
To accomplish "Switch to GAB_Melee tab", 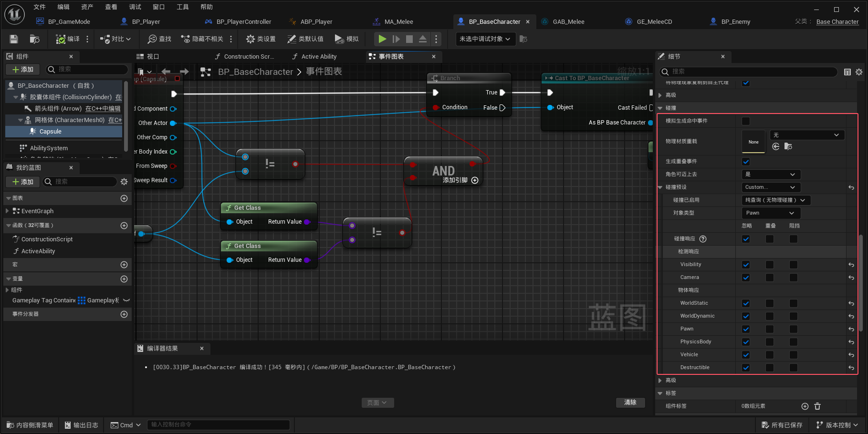I will (568, 21).
